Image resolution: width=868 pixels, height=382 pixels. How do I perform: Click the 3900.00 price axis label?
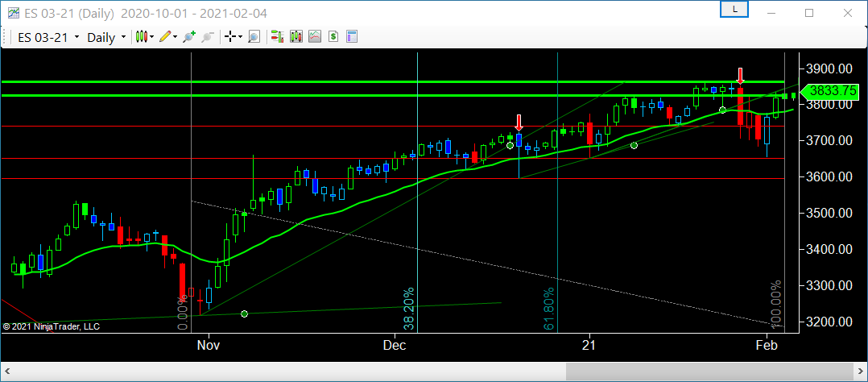829,69
